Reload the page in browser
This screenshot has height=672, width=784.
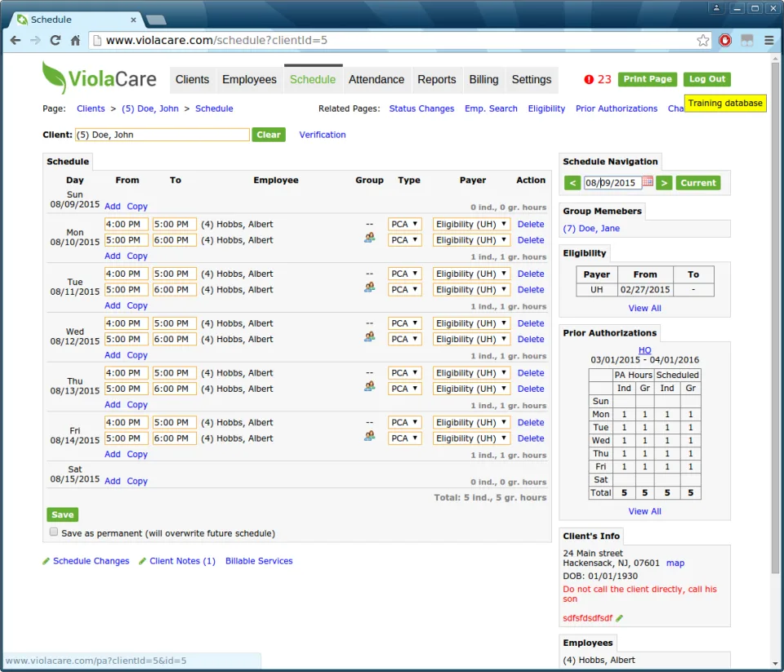point(55,41)
